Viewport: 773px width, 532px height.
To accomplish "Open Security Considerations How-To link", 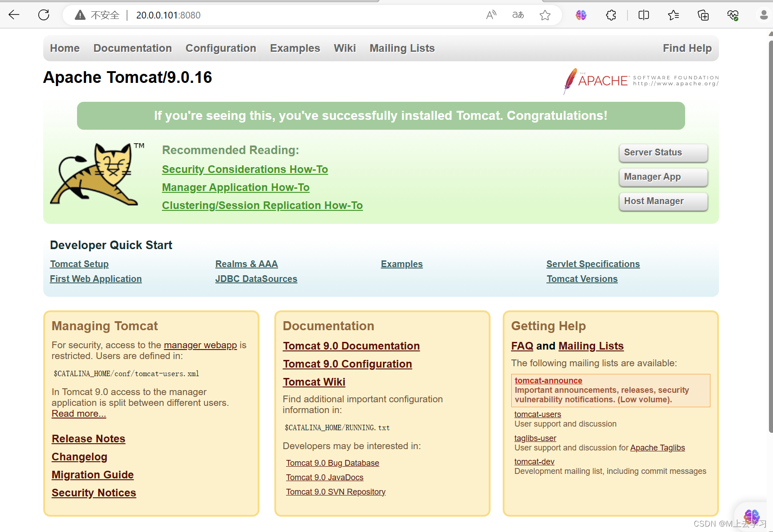I will pyautogui.click(x=245, y=169).
